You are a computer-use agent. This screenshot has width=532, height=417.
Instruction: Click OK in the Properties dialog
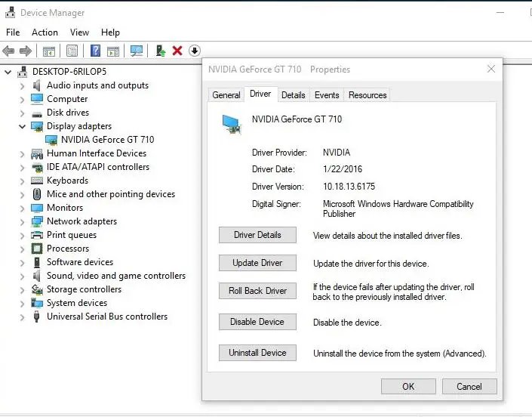pyautogui.click(x=408, y=386)
